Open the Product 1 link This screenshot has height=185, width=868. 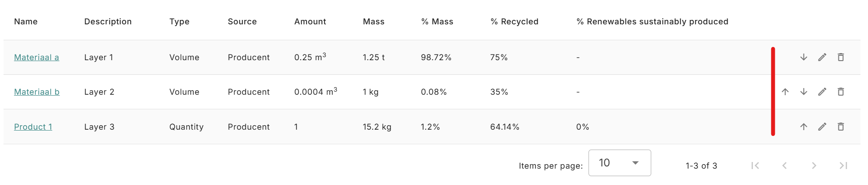coord(33,127)
